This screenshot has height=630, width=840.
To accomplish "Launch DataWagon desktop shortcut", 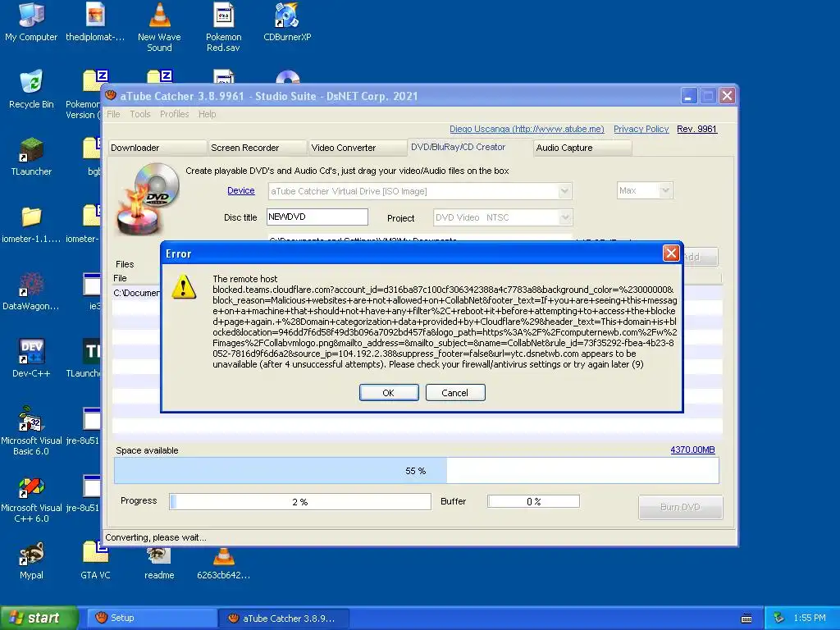I will coord(31,291).
